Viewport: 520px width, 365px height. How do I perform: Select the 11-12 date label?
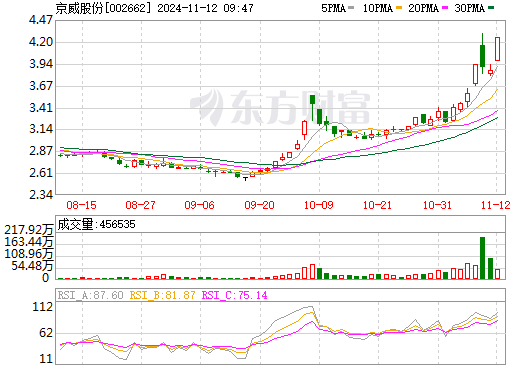tap(496, 205)
